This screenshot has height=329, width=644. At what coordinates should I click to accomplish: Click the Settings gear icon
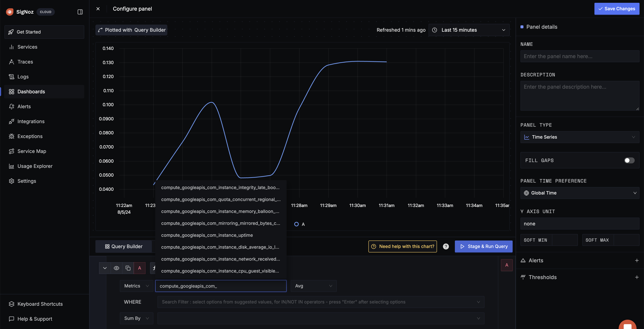coord(12,181)
